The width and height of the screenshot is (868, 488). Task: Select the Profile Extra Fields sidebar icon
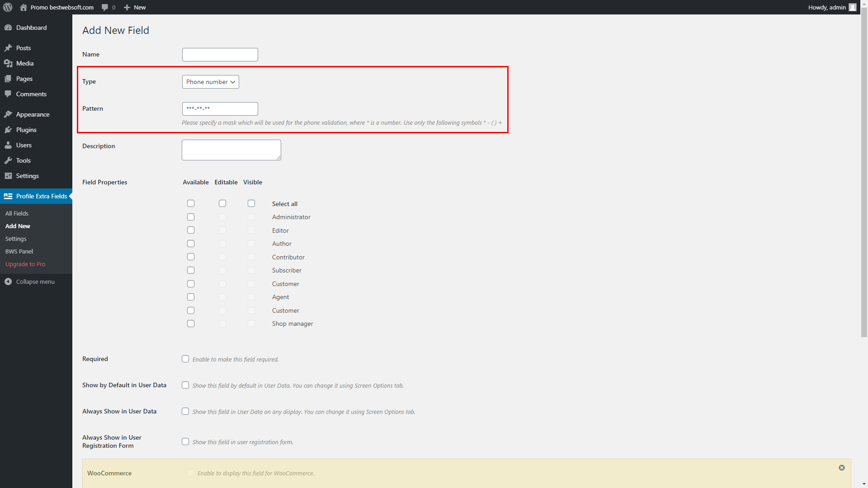tap(8, 196)
